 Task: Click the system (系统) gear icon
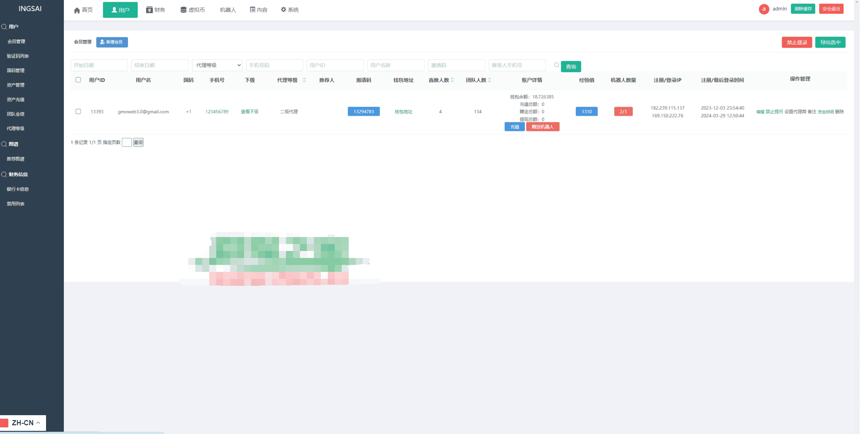coord(284,10)
